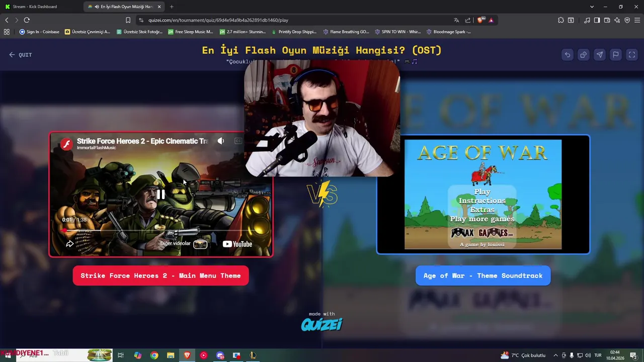
Task: Close the En İyi Flash Oyun Müziği tab
Action: [159, 7]
